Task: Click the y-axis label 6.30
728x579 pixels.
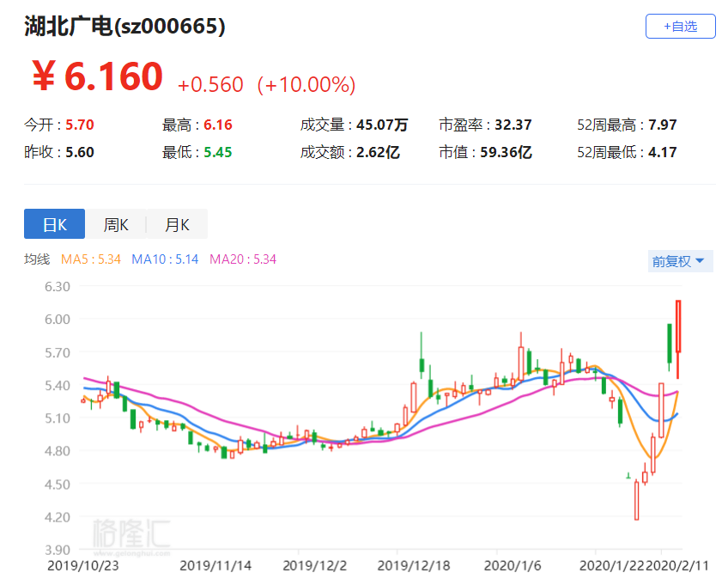Action: [x=58, y=286]
